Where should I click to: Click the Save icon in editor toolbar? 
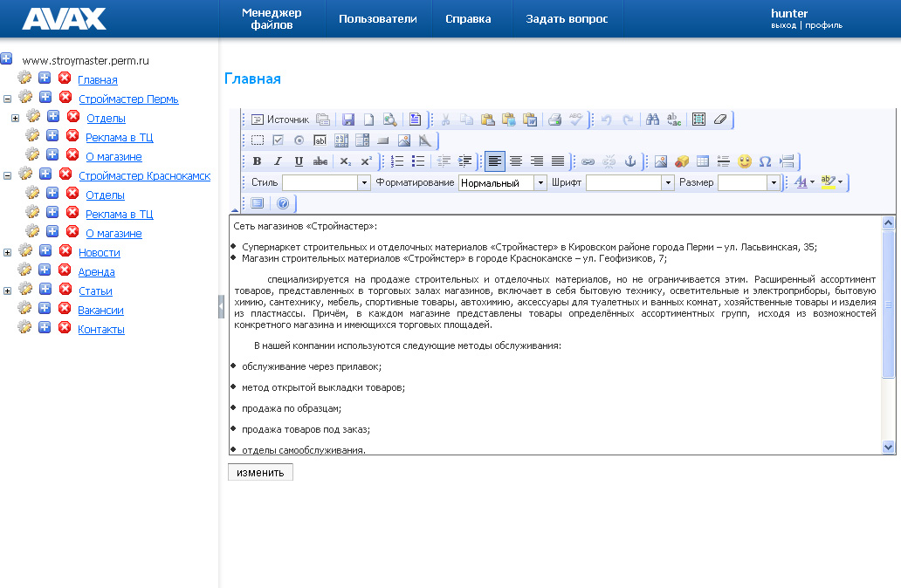[347, 120]
